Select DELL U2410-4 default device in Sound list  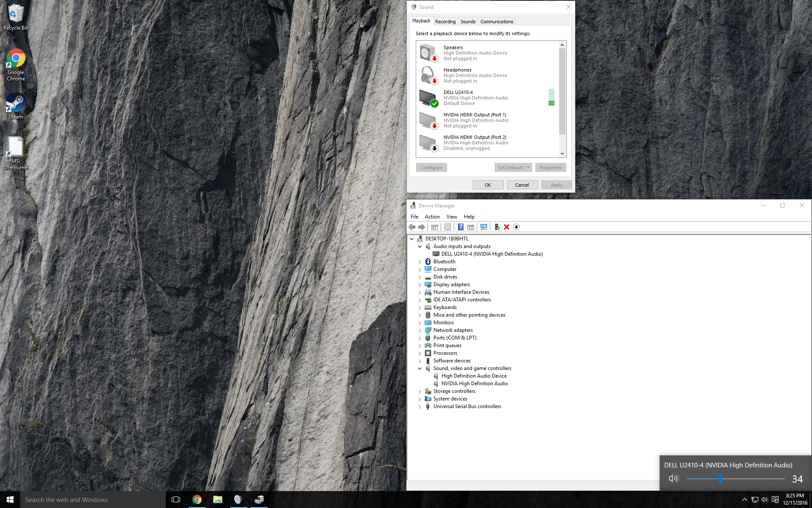488,98
